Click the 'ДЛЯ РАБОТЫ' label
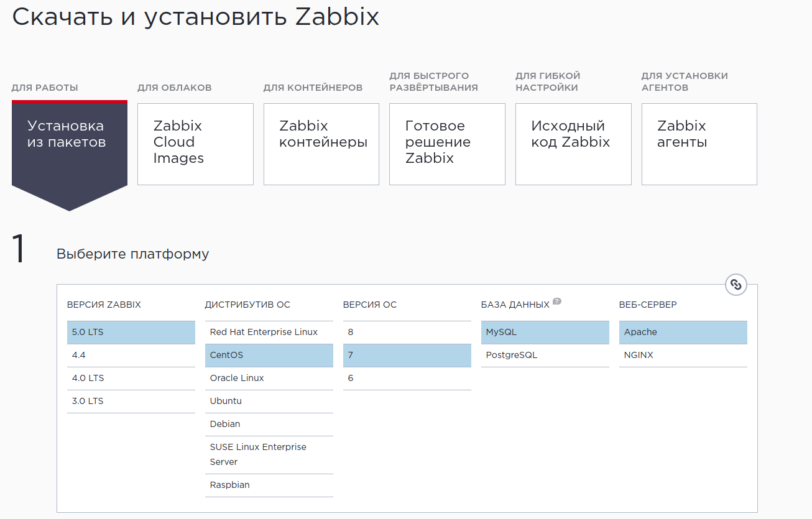Screen dimensions: 812x519 coord(45,88)
